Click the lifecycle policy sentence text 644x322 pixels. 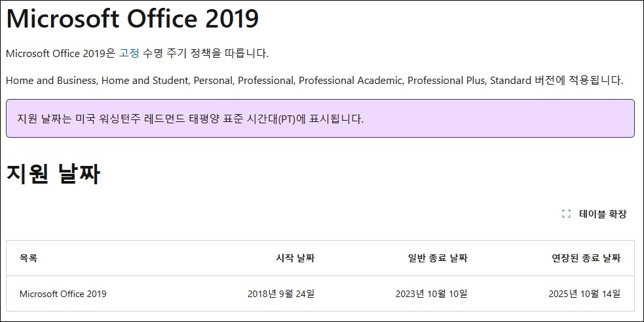tap(138, 54)
